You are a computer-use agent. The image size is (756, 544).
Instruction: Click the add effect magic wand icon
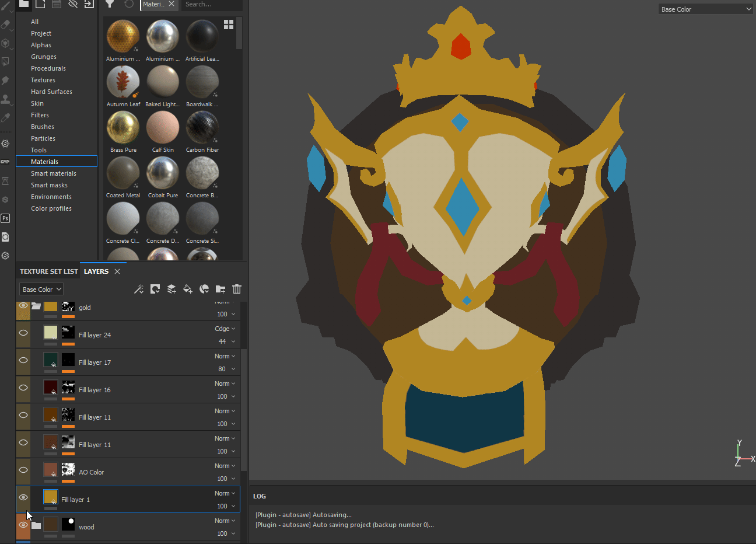(x=139, y=289)
